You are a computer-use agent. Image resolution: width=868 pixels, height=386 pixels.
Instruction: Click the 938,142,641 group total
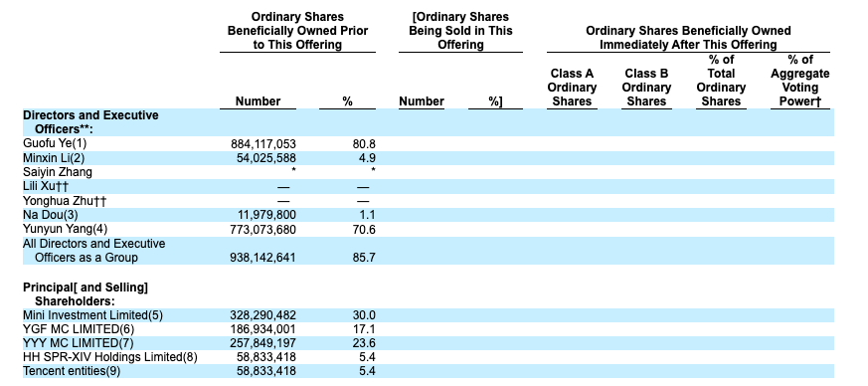[262, 258]
